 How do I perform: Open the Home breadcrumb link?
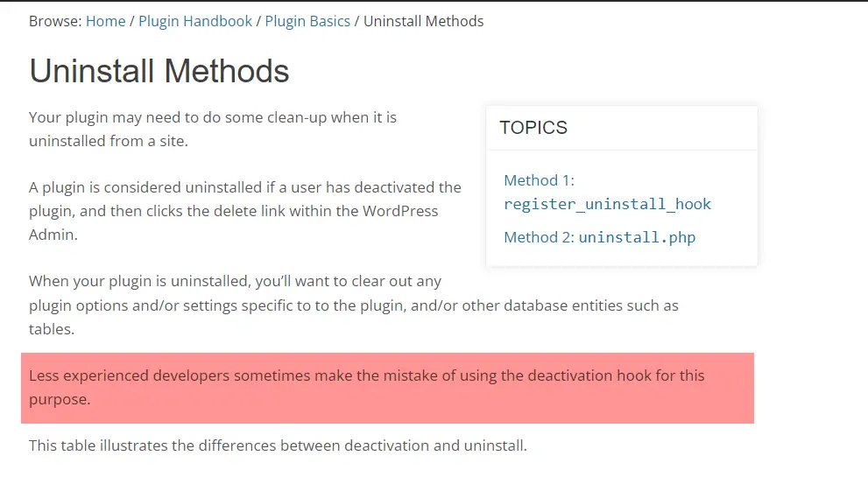pyautogui.click(x=105, y=21)
